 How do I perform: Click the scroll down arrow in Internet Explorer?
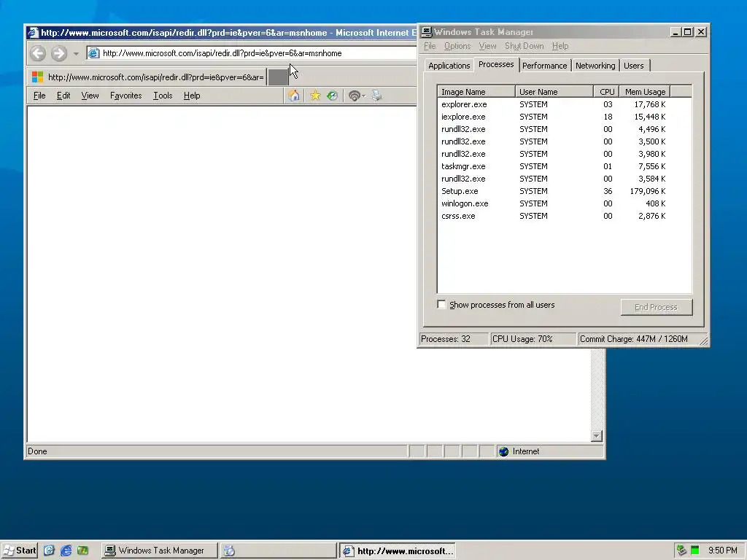click(597, 436)
